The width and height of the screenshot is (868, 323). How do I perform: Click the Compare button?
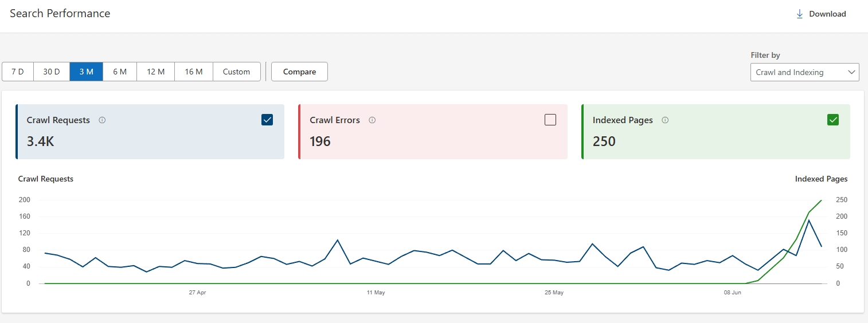[299, 72]
